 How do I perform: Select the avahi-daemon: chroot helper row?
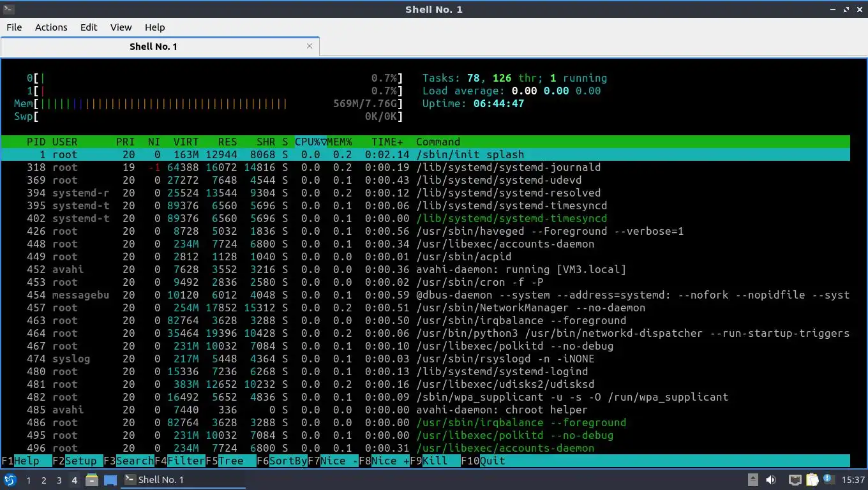426,410
